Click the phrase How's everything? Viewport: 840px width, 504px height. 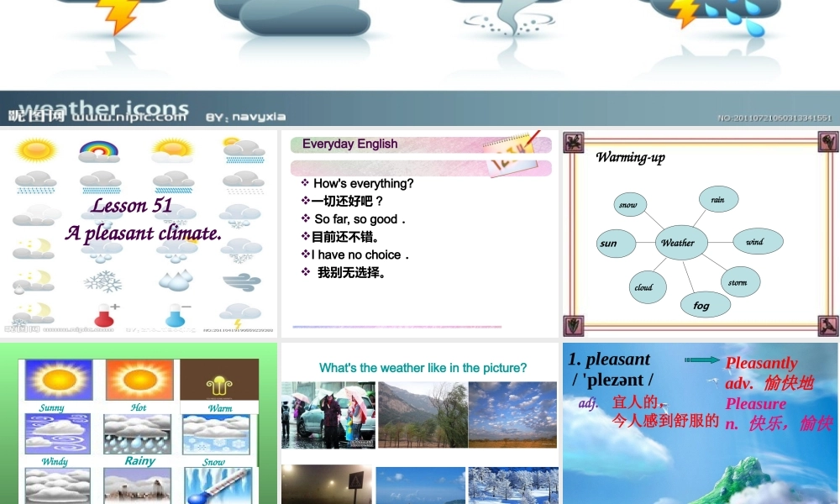coord(362,183)
